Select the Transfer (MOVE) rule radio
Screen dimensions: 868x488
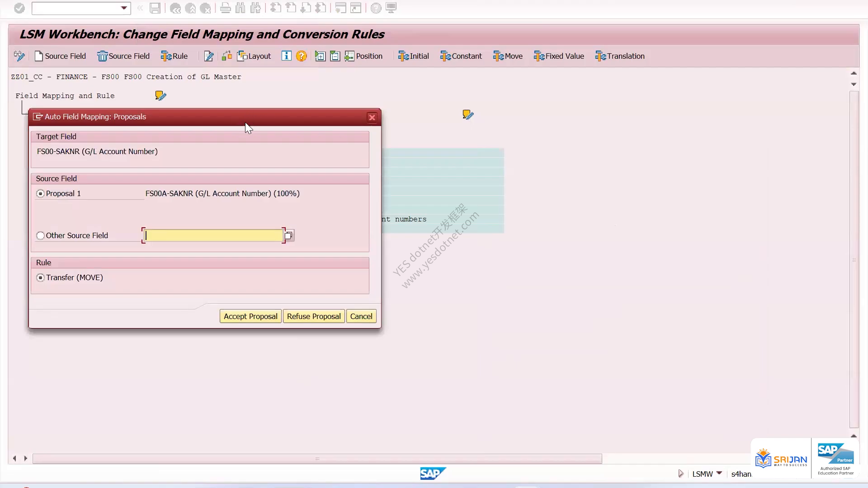point(41,277)
